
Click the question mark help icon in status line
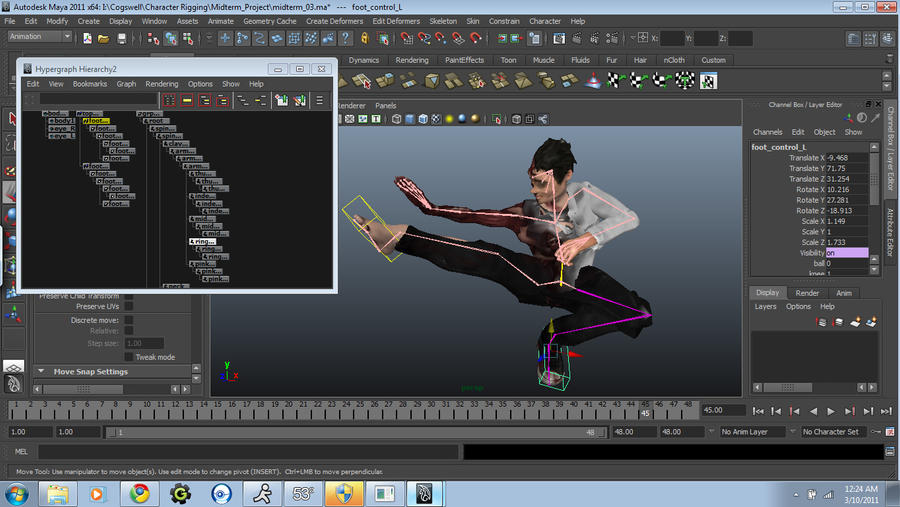pos(345,38)
